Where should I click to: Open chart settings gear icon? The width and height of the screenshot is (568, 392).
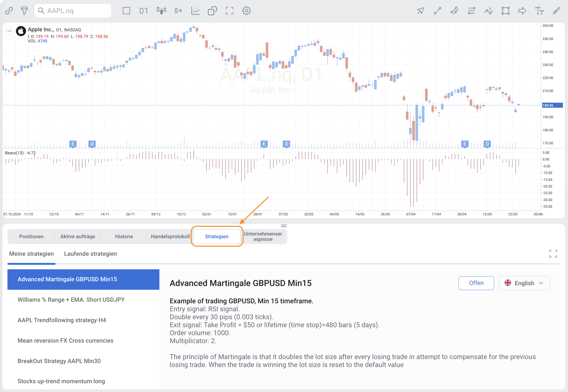point(246,11)
